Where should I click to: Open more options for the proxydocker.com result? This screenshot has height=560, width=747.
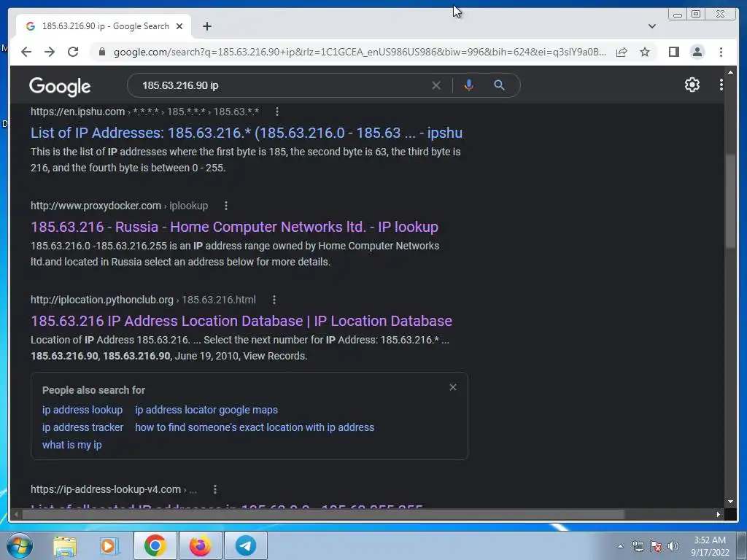tap(226, 206)
